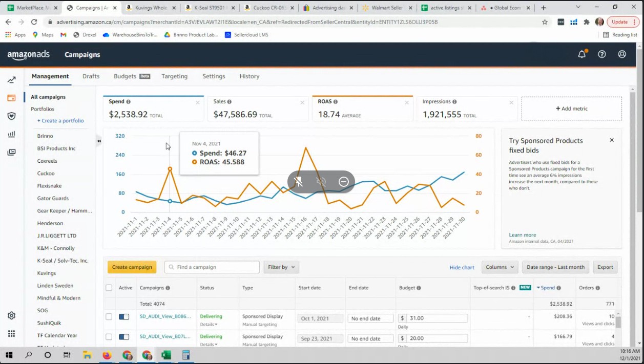Open the Date range - Last month selector
The height and width of the screenshot is (364, 644).
coord(555,267)
